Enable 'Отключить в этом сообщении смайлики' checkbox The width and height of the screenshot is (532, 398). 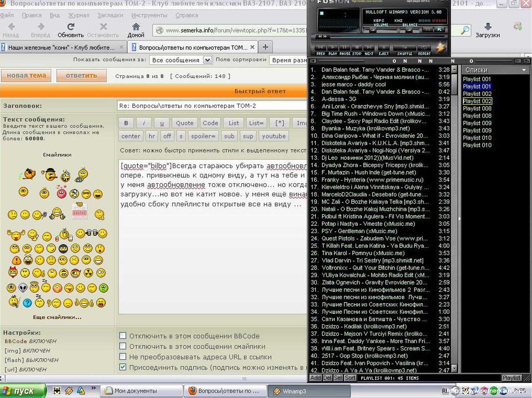click(123, 346)
